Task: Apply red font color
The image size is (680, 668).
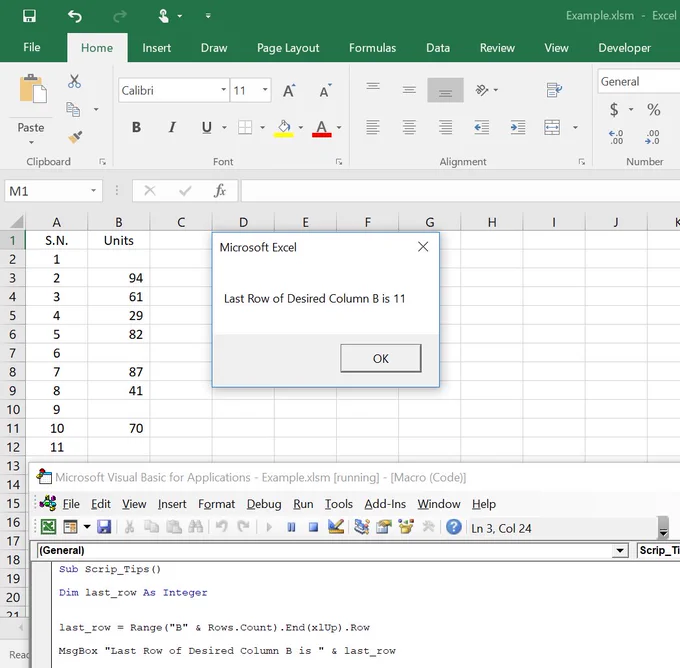Action: pyautogui.click(x=321, y=128)
